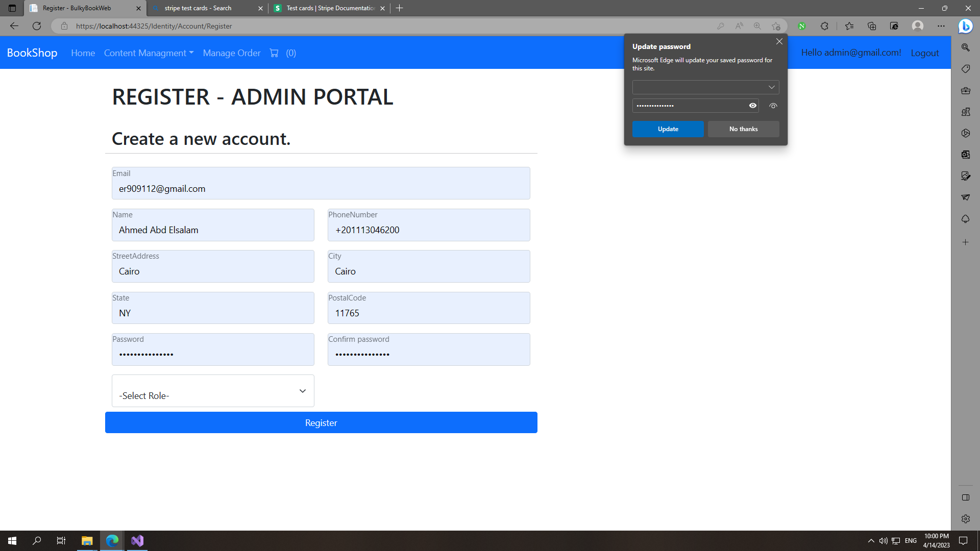Image resolution: width=980 pixels, height=551 pixels.
Task: Click the Register button
Action: coord(321,422)
